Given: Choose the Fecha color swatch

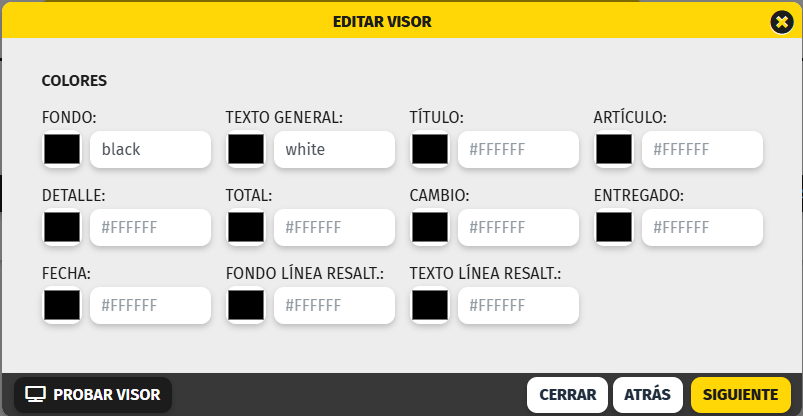Looking at the screenshot, I should pyautogui.click(x=62, y=305).
